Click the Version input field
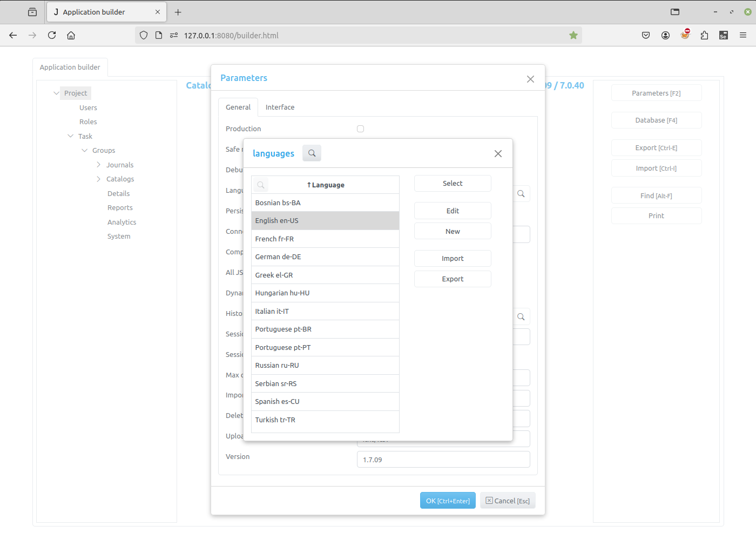This screenshot has width=756, height=533. (x=443, y=460)
